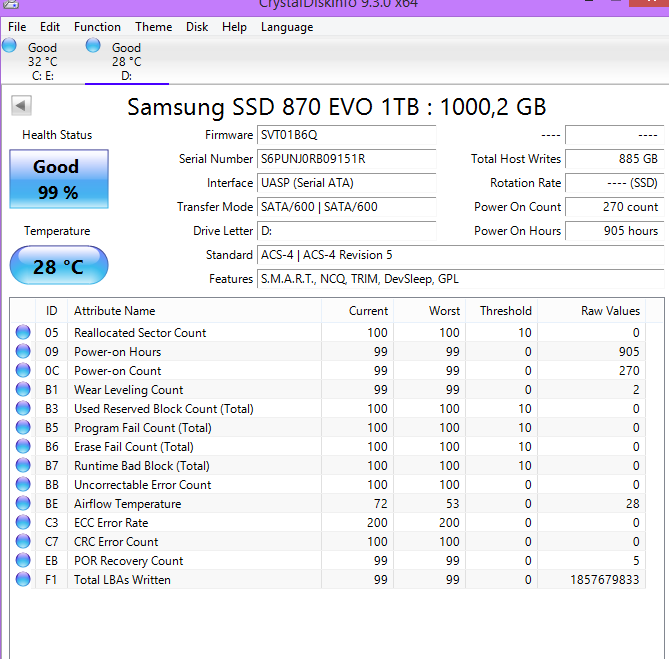
Task: Click the 28 °C temperature button
Action: click(59, 265)
